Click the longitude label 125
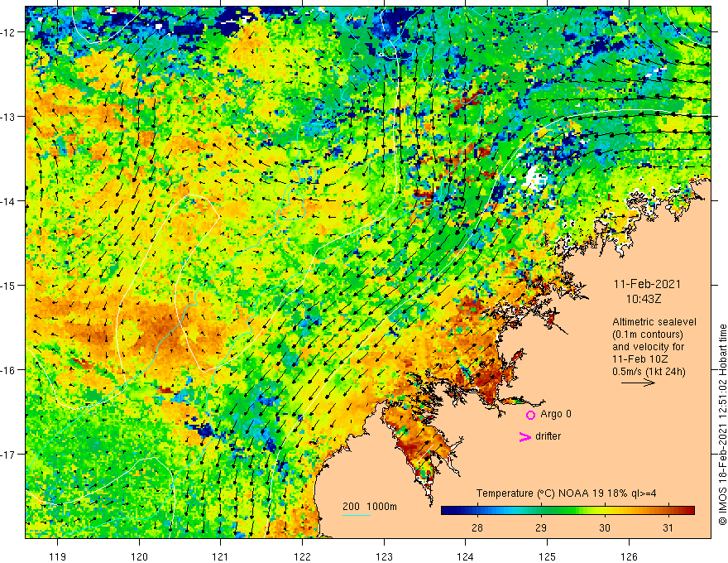 [x=548, y=556]
